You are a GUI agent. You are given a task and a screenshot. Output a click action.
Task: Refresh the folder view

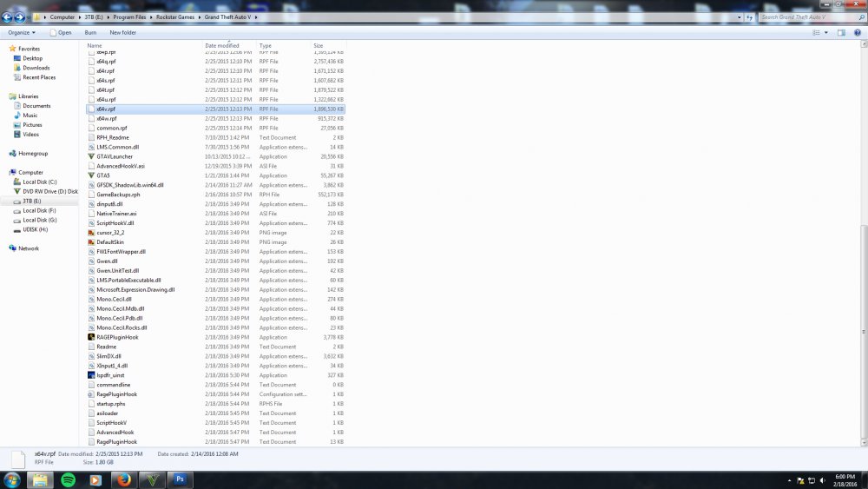pyautogui.click(x=750, y=17)
